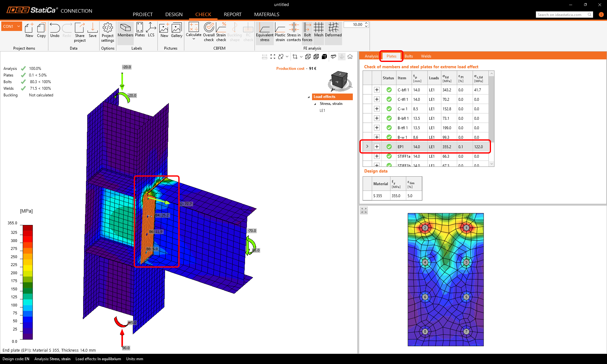Screen dimensions: 607x364
Task: Expand the EP1 row with the chevron
Action: pos(367,147)
